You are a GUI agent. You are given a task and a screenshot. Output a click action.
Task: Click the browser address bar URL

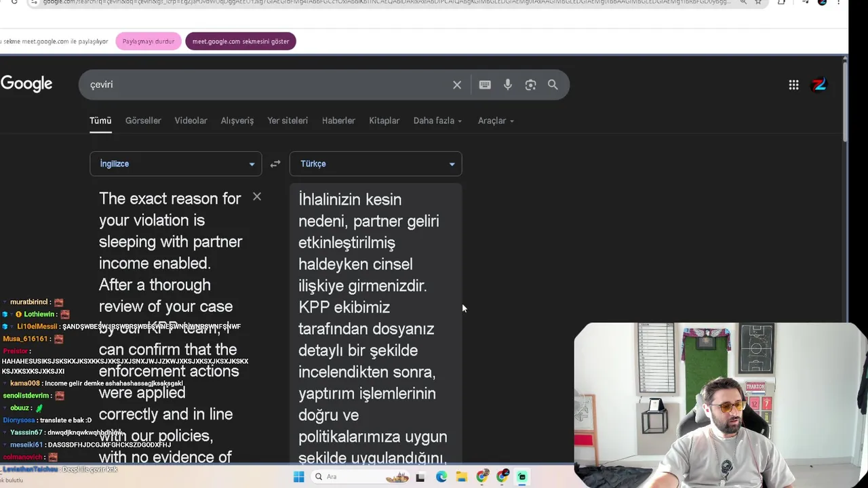point(387,2)
